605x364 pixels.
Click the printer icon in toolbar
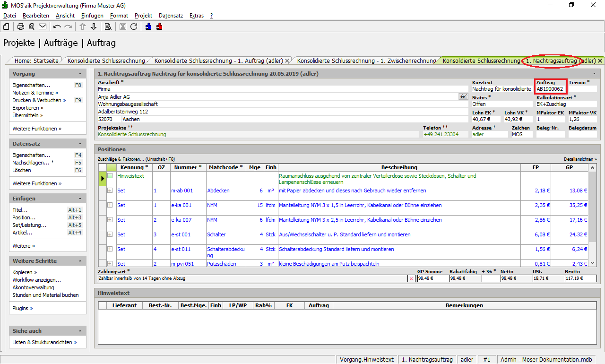coord(21,26)
